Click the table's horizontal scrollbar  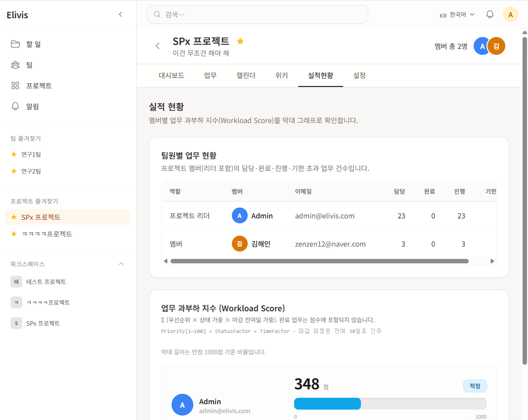(319, 261)
